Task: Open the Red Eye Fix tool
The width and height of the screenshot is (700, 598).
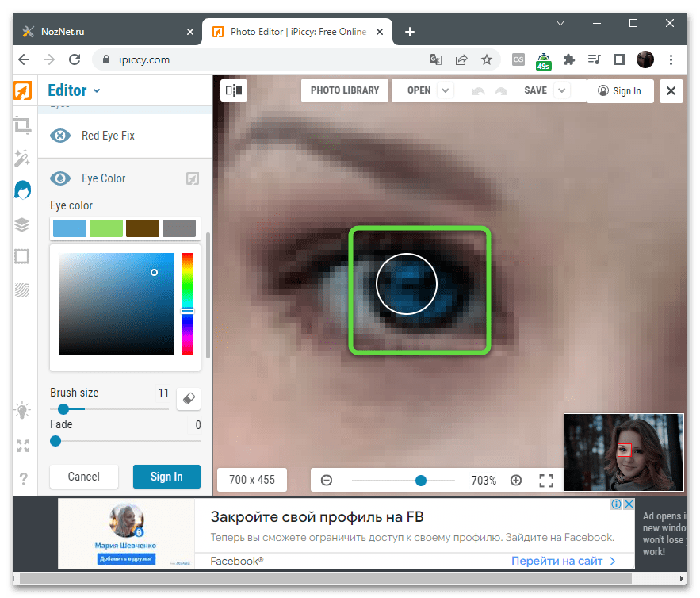Action: 125,136
